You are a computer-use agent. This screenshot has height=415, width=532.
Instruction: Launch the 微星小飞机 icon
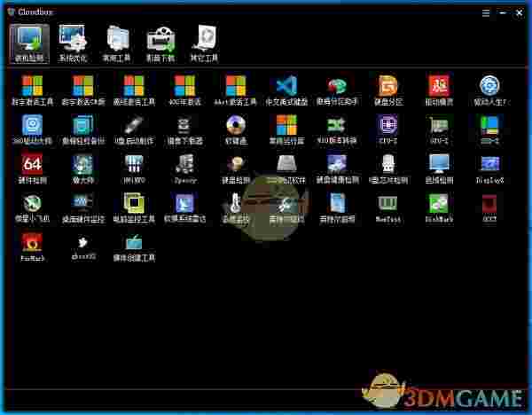tap(32, 203)
